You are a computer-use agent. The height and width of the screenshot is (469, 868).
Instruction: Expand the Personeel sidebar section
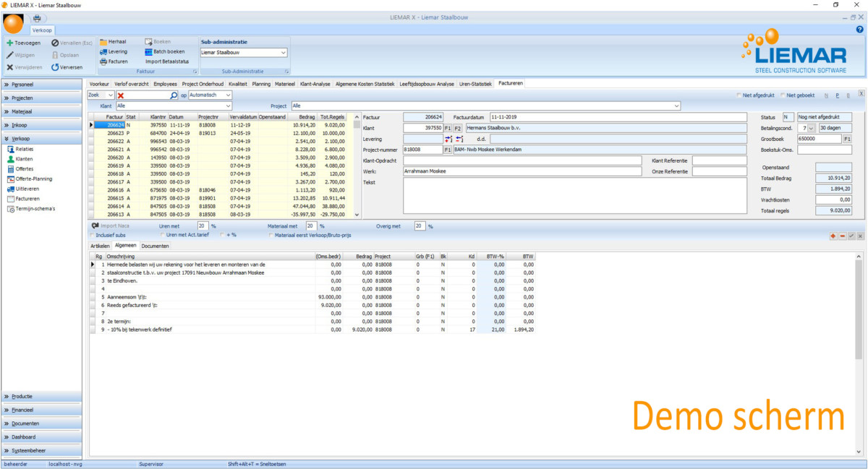(x=41, y=85)
